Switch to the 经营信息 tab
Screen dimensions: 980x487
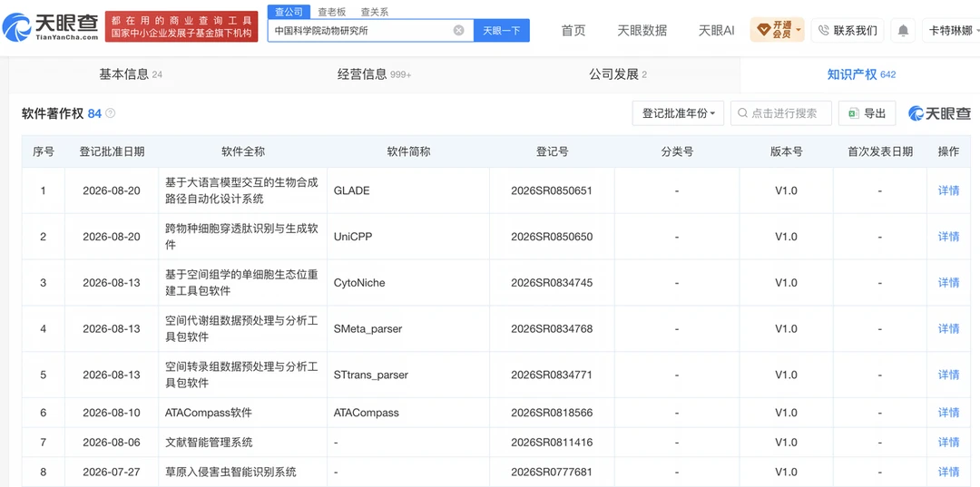(374, 75)
